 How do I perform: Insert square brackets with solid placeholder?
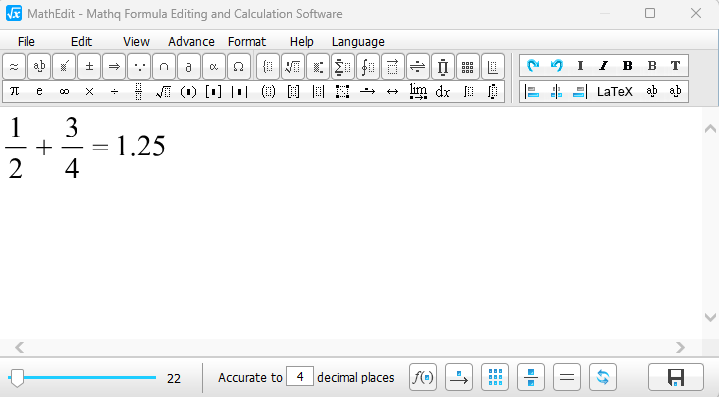214,92
